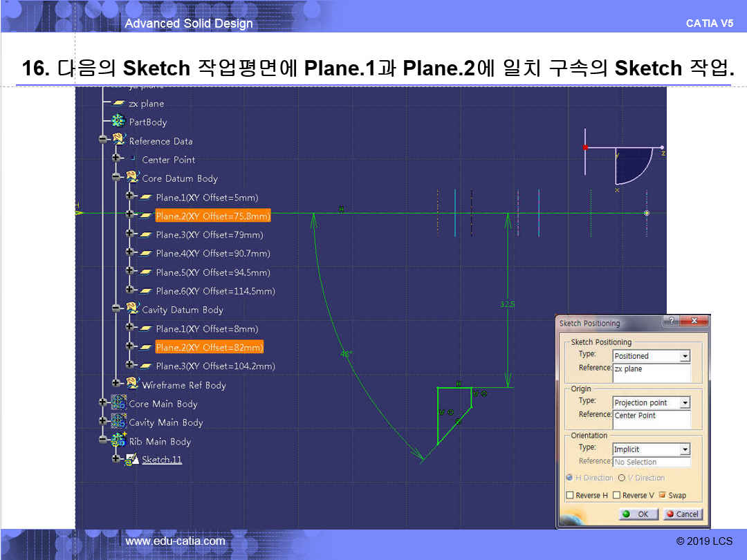Open the Origin Type dropdown showing Projection point
The width and height of the screenshot is (747, 560).
684,402
